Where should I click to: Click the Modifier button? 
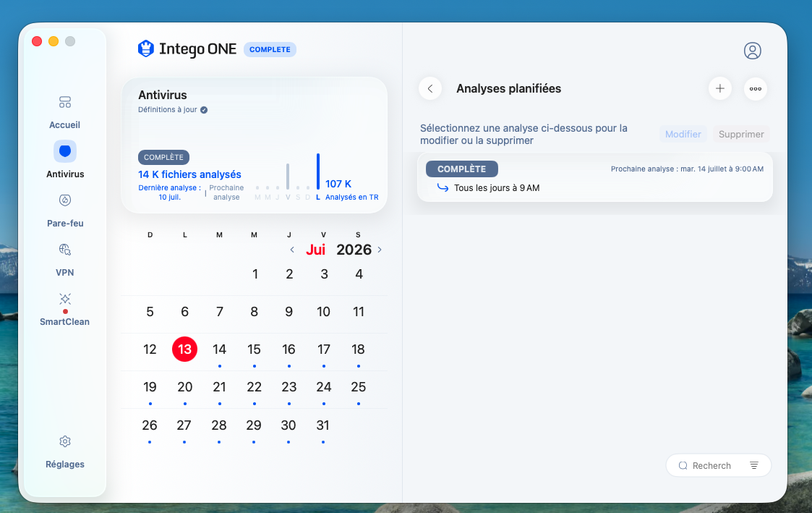point(683,134)
